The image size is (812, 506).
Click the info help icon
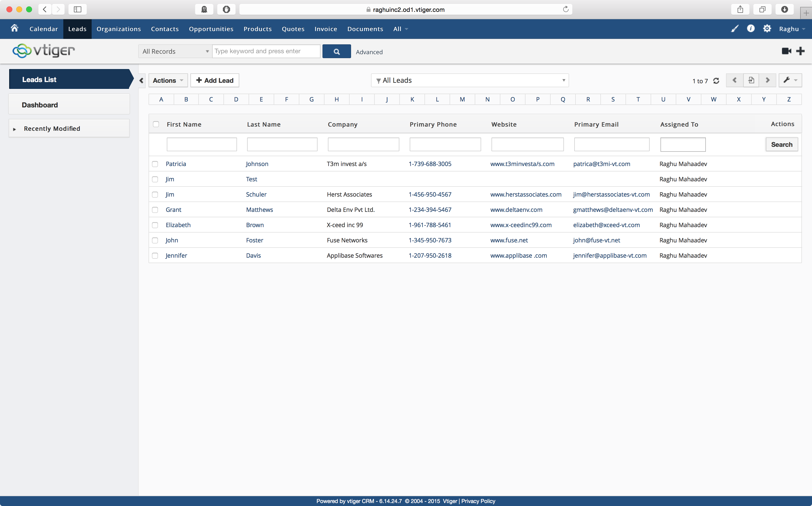click(x=751, y=28)
